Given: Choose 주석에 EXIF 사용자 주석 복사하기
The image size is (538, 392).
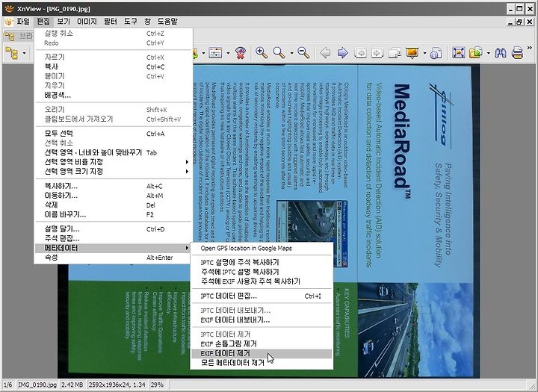Looking at the screenshot, I should [262, 281].
